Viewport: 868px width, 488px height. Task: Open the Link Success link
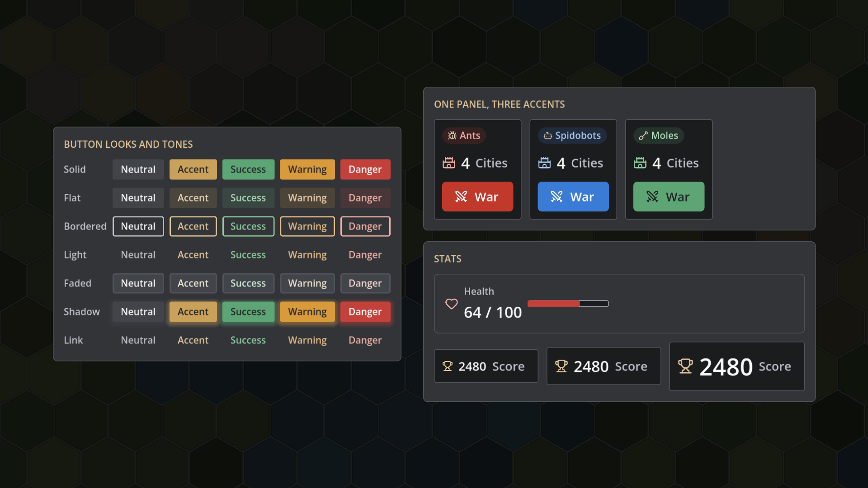click(248, 340)
